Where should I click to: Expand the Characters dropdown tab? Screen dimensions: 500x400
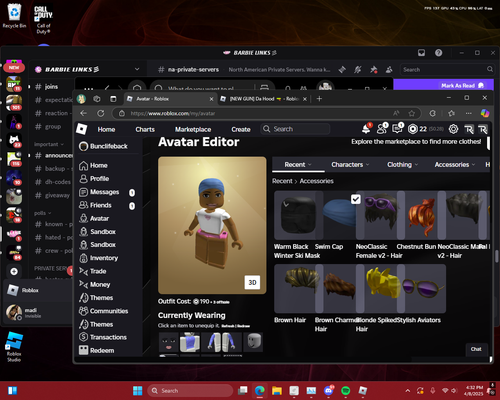coord(350,165)
